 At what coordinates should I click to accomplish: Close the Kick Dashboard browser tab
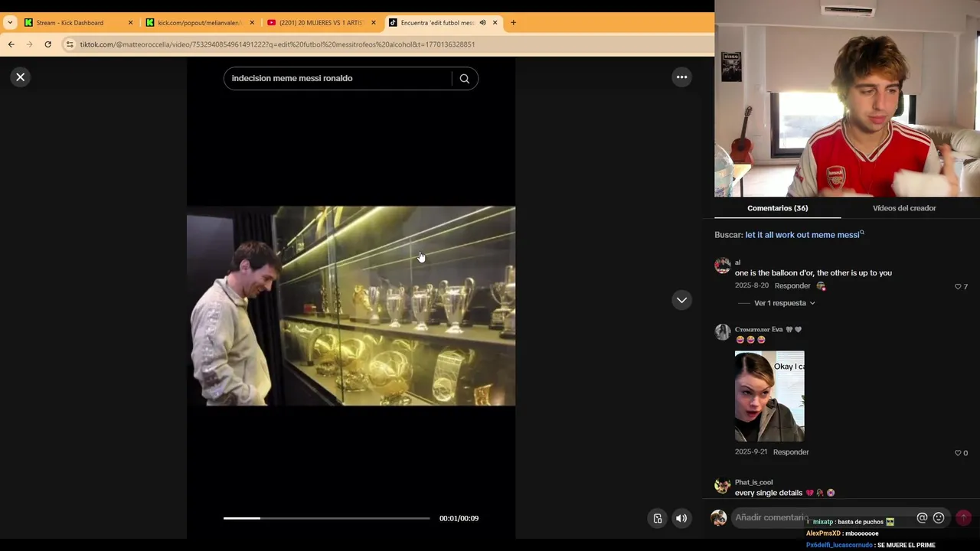point(130,23)
